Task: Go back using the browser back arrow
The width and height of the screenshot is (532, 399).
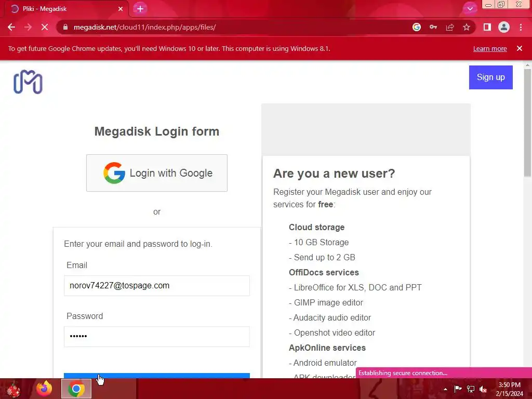Action: [x=11, y=27]
